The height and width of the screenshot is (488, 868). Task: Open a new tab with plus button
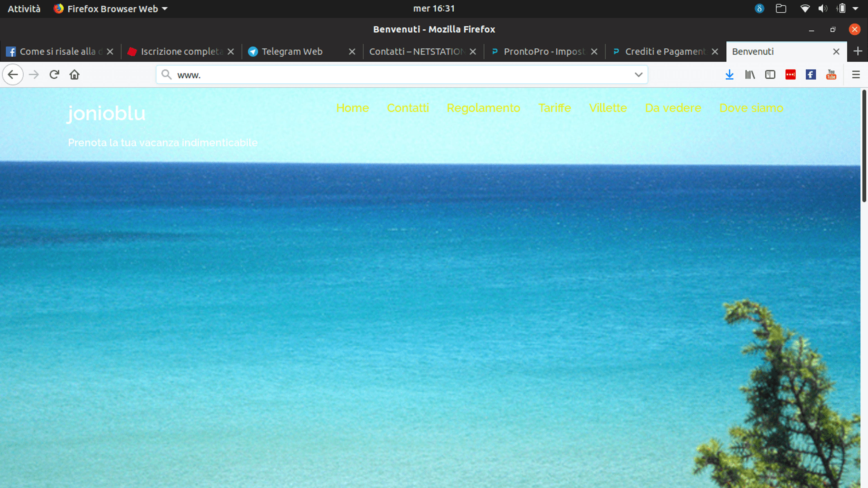[858, 51]
